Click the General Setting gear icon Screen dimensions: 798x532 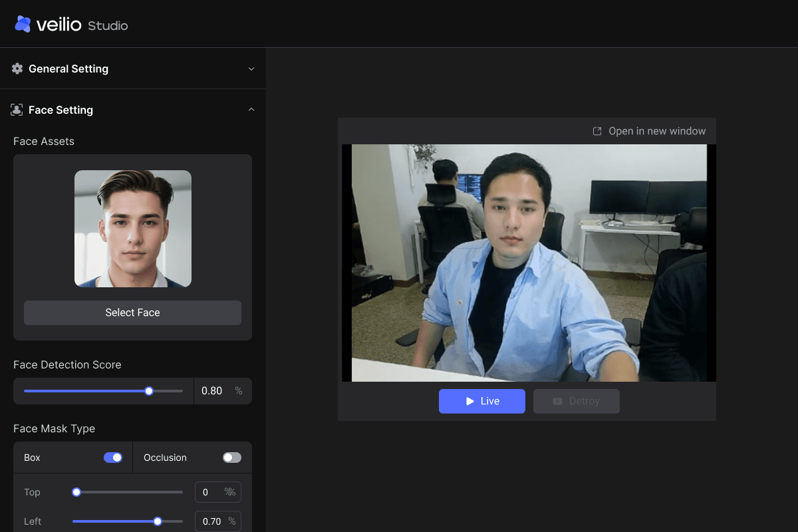click(x=17, y=68)
